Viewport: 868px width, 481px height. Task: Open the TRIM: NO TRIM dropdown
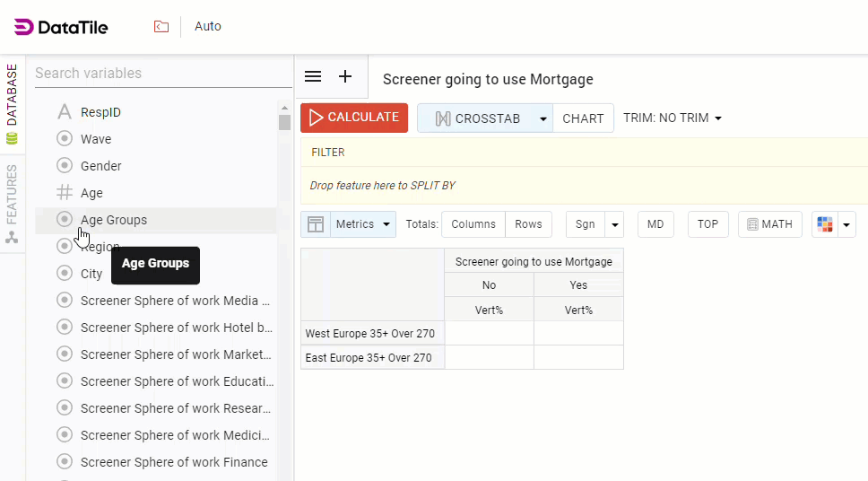673,118
